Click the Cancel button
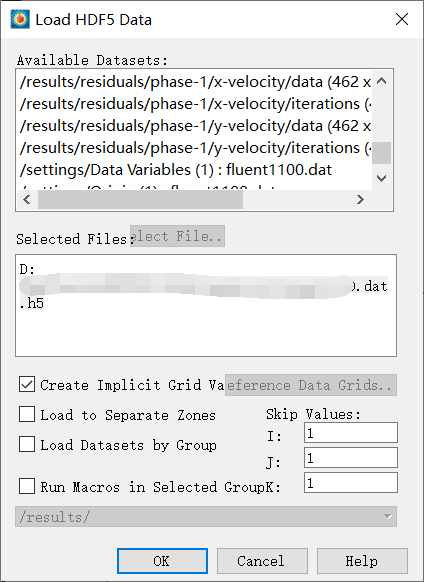The width and height of the screenshot is (424, 582). (x=262, y=561)
